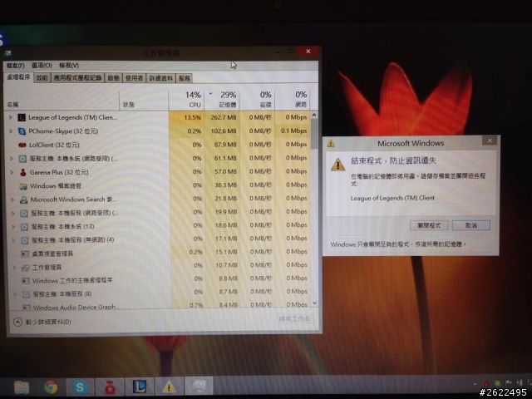Image resolution: width=532 pixels, height=399 pixels.
Task: Switch to the 詳細資料 tab
Action: pyautogui.click(x=160, y=78)
